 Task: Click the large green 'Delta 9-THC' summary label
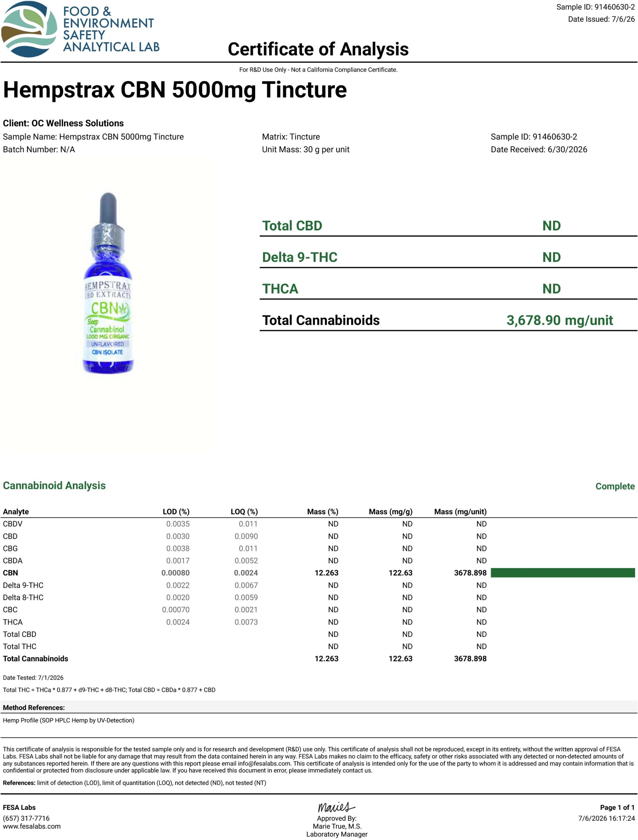click(x=300, y=257)
